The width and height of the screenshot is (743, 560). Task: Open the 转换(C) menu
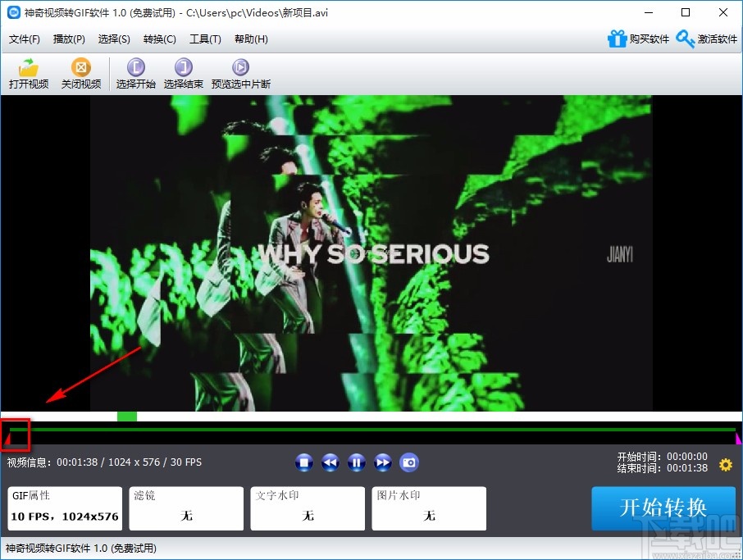pyautogui.click(x=160, y=39)
